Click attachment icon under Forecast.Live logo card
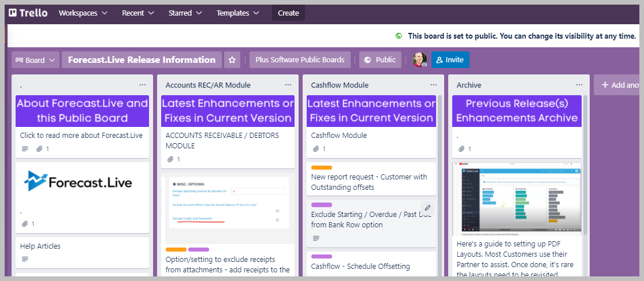The width and height of the screenshot is (644, 281). tap(25, 224)
